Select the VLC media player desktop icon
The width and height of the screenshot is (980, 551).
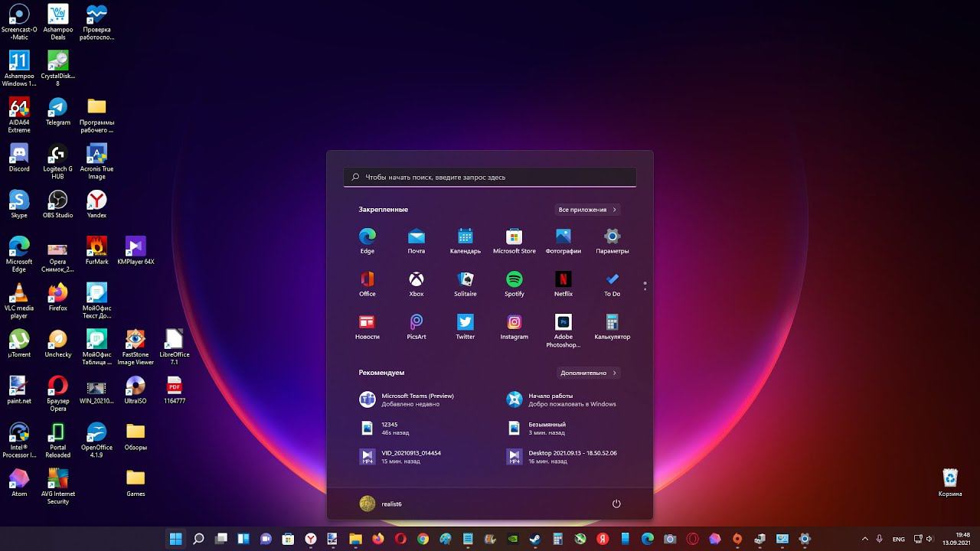point(19,301)
